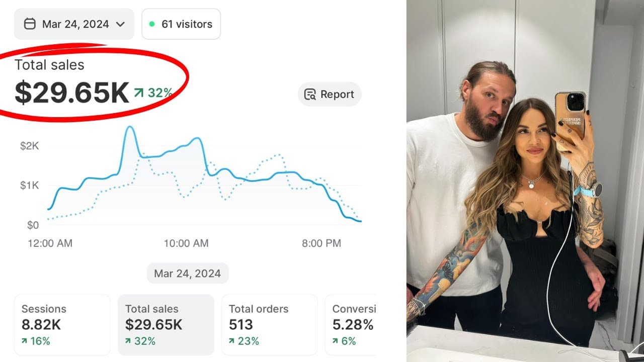Screen dimensions: 644x362
Task: Click the Mar 24, 2024 chart date pill
Action: (188, 274)
